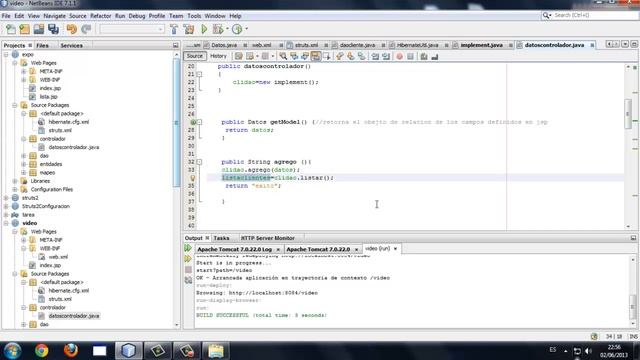This screenshot has height=360, width=640.
Task: Open the struts.xml editor tab
Action: 306,45
